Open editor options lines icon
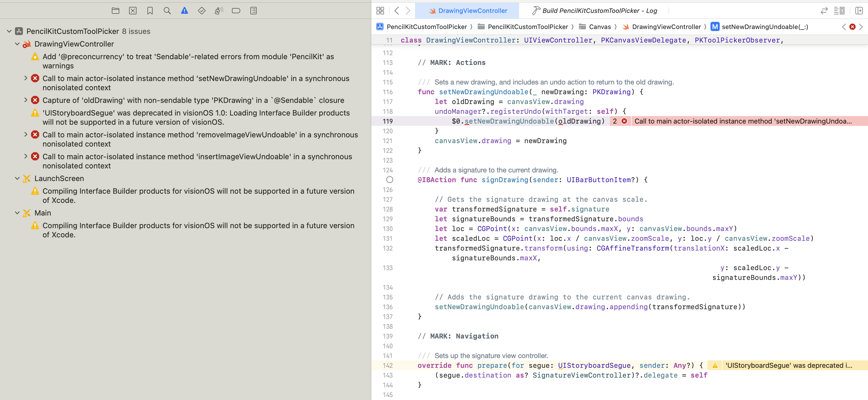Image resolution: width=868 pixels, height=400 pixels. point(839,11)
